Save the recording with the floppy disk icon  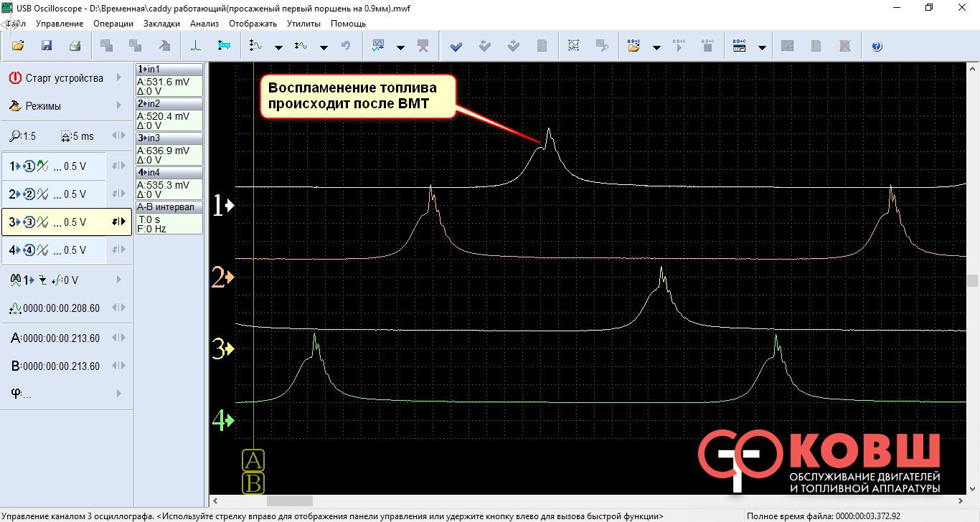pyautogui.click(x=47, y=46)
